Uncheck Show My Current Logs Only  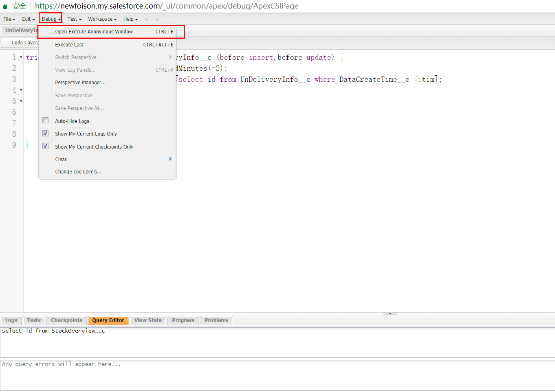pyautogui.click(x=46, y=134)
